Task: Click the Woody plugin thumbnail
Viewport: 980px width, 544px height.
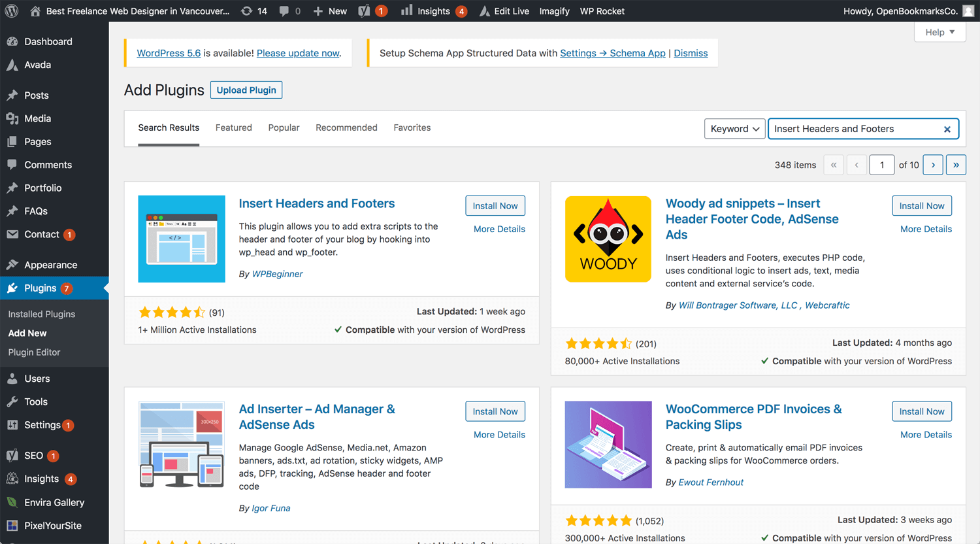Action: click(608, 239)
